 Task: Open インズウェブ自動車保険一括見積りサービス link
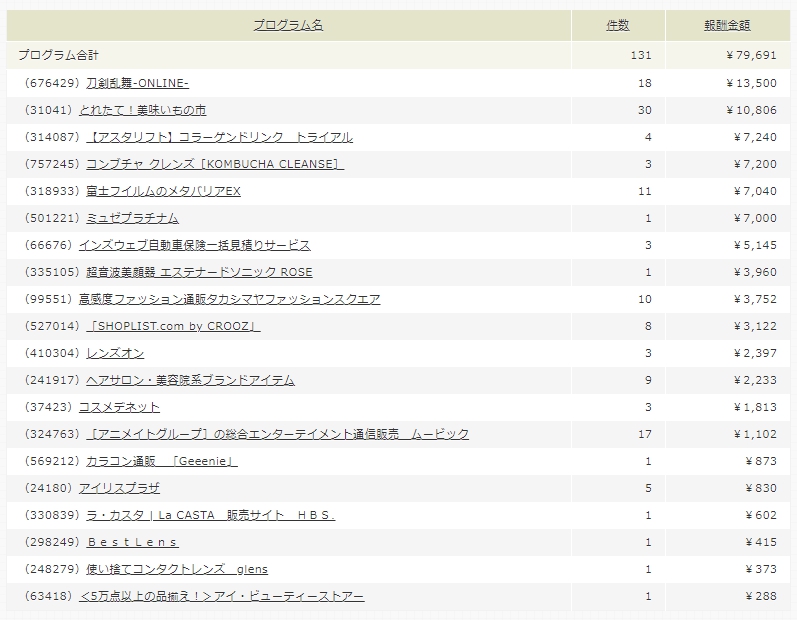pos(195,244)
